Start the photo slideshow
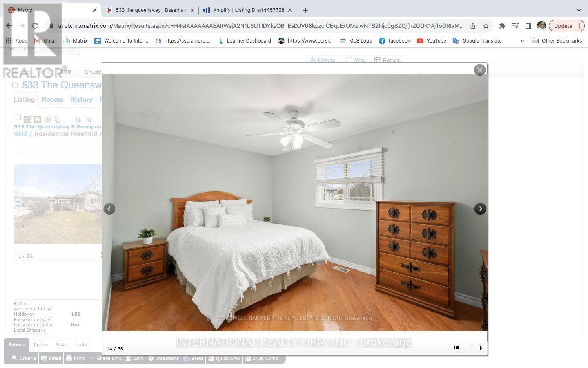This screenshot has width=588, height=368. [x=481, y=348]
